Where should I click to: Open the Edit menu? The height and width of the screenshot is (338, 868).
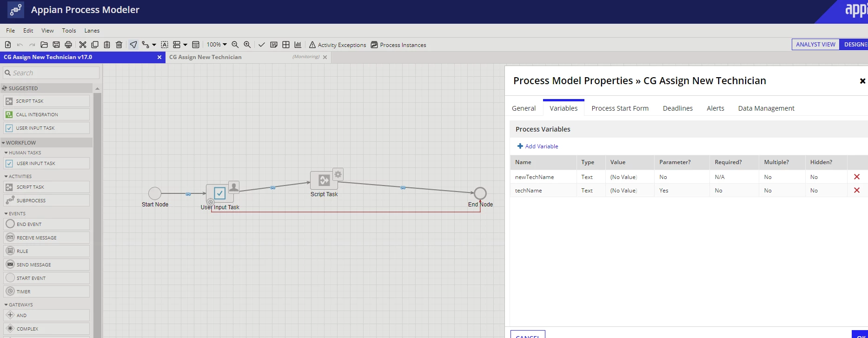click(x=28, y=31)
